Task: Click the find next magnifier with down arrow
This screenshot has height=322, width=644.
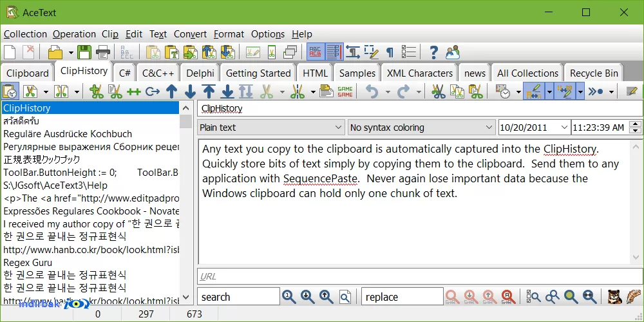Action: pos(308,296)
